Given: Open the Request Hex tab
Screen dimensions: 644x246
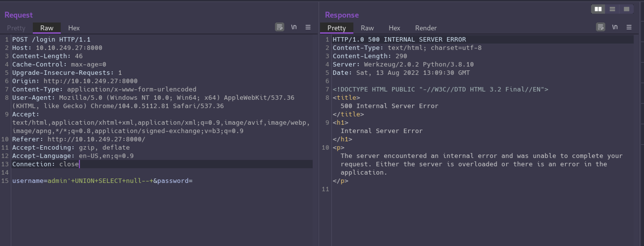Looking at the screenshot, I should tap(74, 28).
